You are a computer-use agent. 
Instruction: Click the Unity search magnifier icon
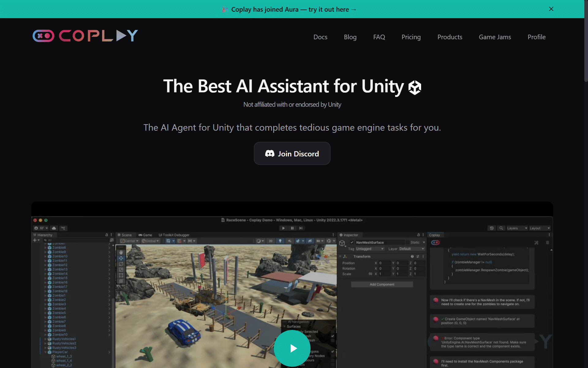click(x=501, y=228)
